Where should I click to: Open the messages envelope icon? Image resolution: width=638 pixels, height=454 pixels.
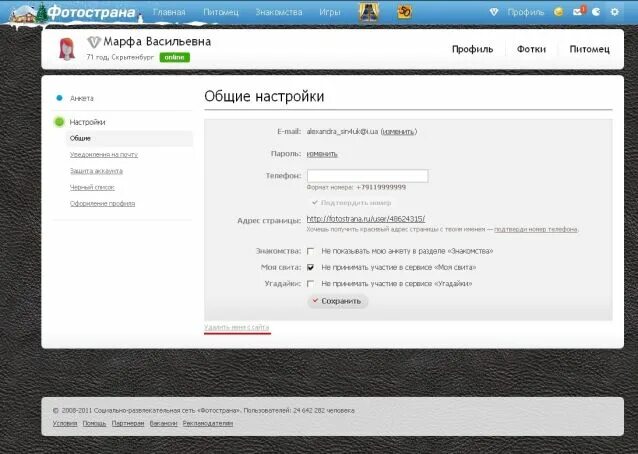tap(578, 12)
